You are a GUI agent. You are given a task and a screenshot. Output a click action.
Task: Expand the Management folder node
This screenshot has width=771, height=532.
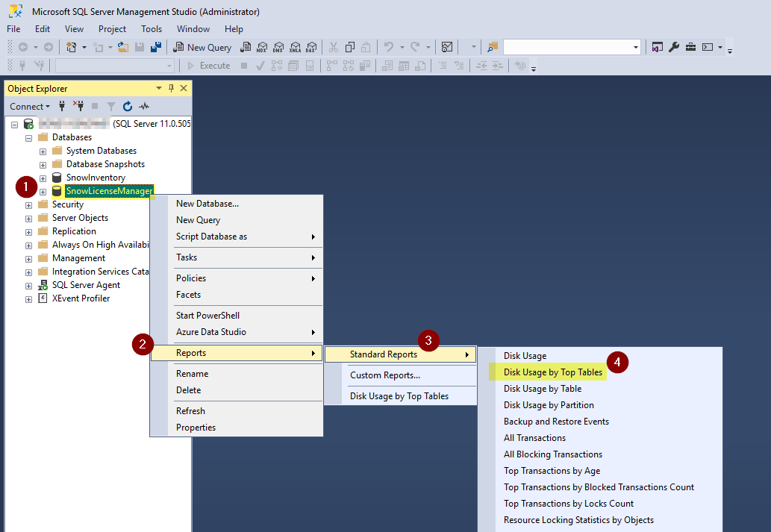pyautogui.click(x=28, y=259)
